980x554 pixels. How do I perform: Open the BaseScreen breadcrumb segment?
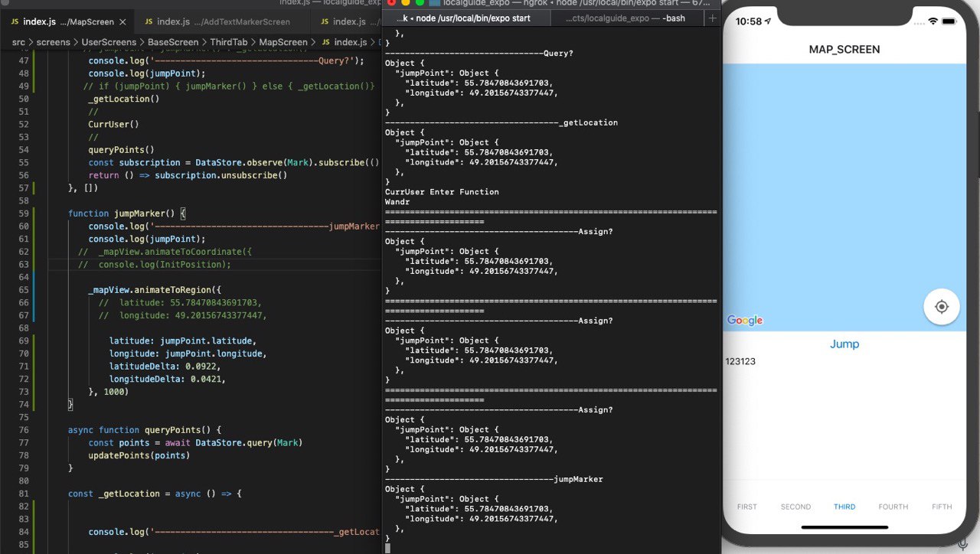coord(173,42)
